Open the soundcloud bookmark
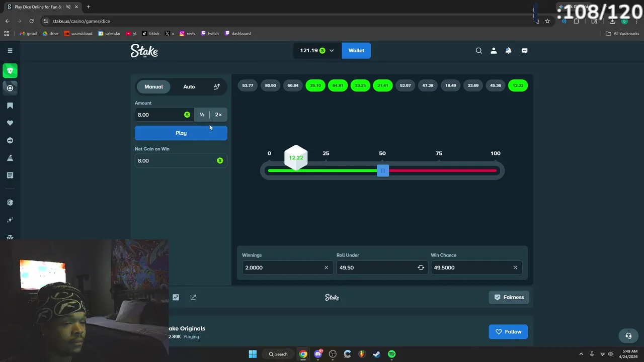This screenshot has width=644, height=362. [78, 34]
